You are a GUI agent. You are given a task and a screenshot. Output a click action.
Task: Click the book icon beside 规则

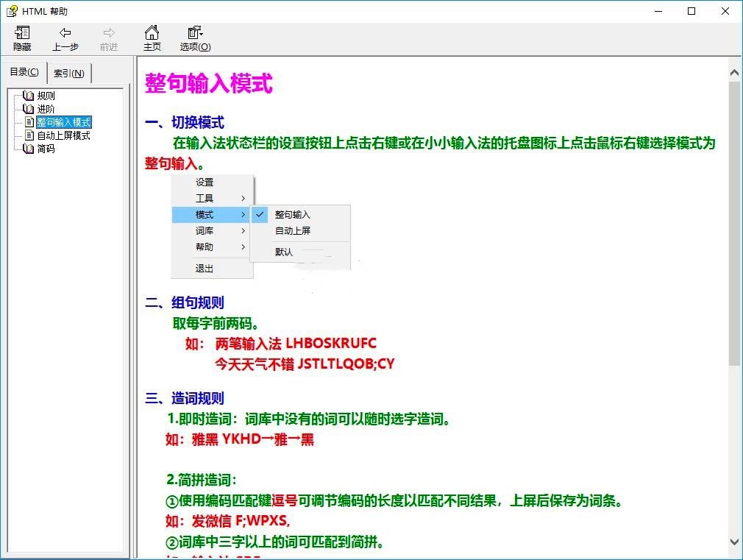click(x=29, y=96)
